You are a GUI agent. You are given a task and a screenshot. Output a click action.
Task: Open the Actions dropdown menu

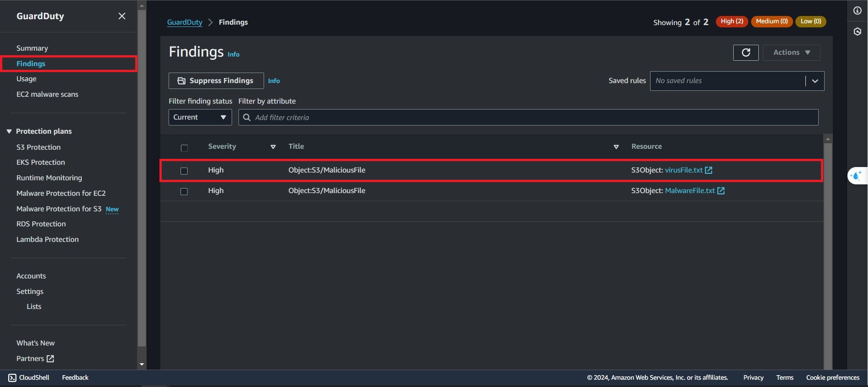tap(791, 52)
